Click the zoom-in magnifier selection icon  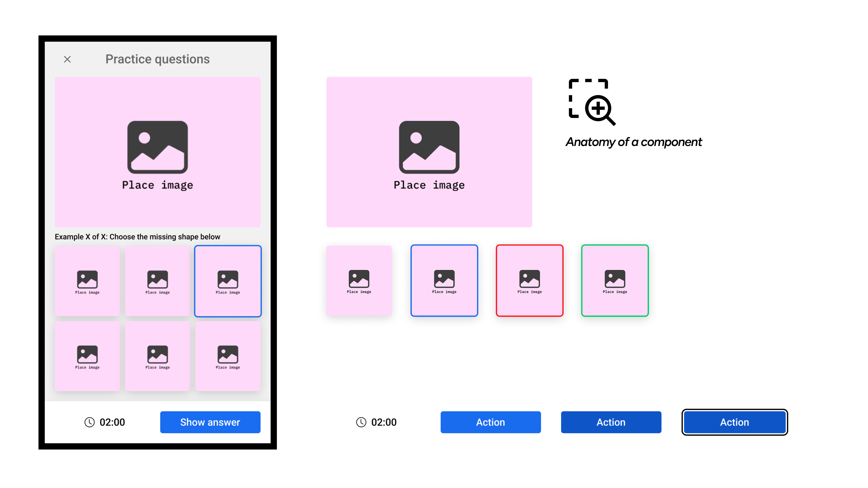click(592, 102)
